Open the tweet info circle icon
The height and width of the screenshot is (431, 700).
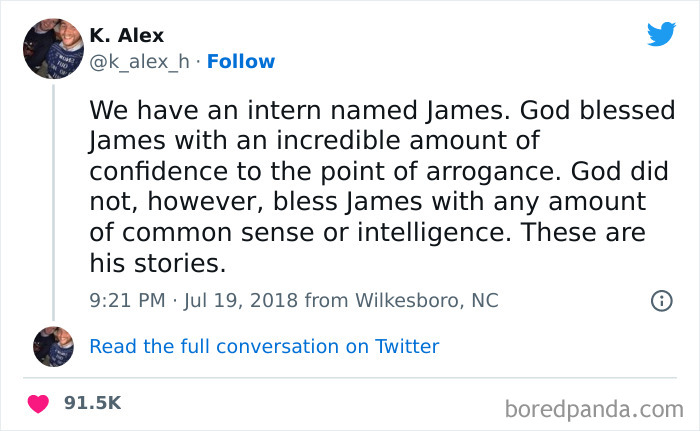pos(661,300)
